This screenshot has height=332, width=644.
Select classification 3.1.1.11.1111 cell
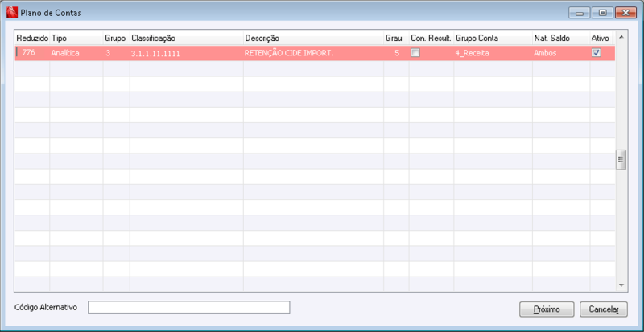[187, 53]
